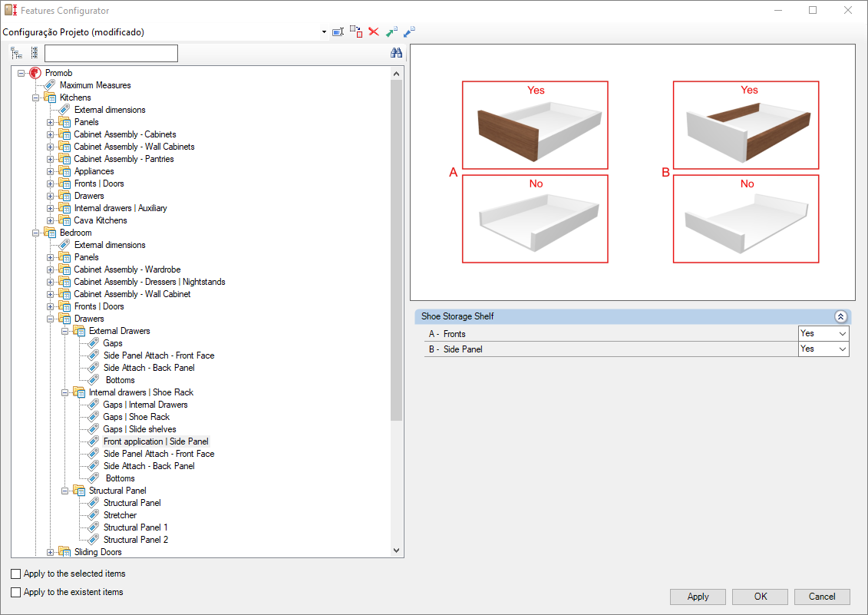Click the blue arrow import icon

pyautogui.click(x=409, y=32)
